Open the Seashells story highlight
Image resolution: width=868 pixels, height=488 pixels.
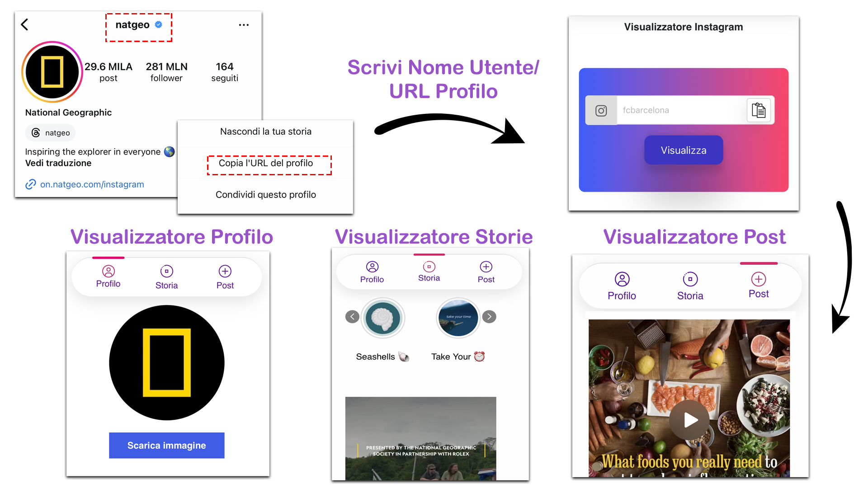coord(383,318)
